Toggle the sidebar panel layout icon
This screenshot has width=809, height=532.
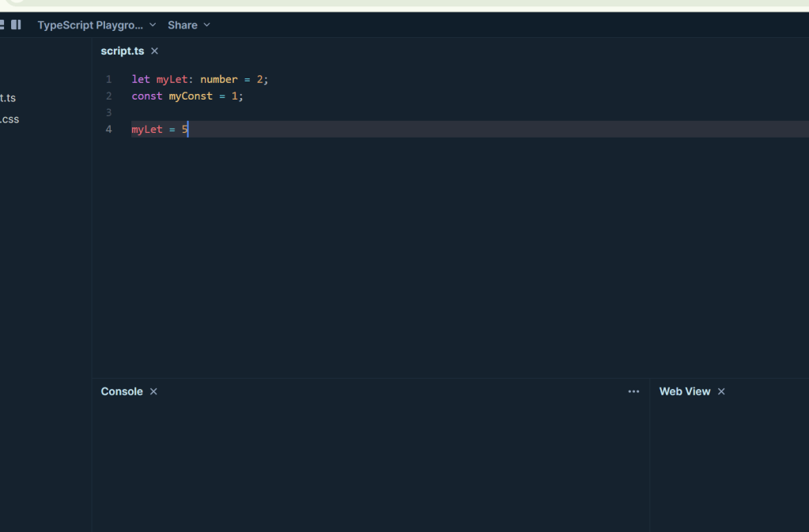pyautogui.click(x=16, y=25)
